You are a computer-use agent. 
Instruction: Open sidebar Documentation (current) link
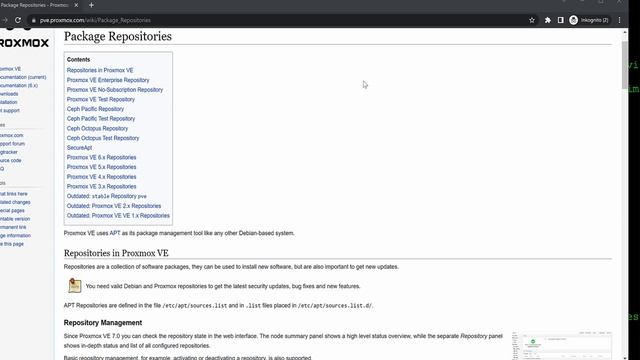[x=23, y=77]
